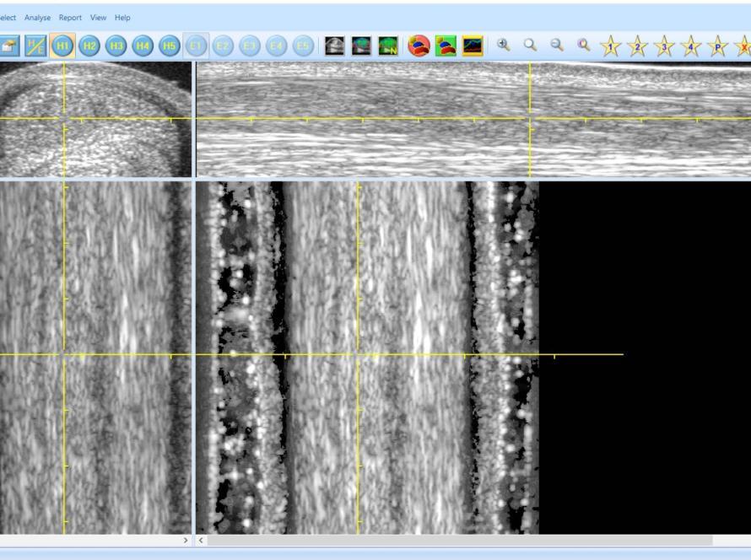Viewport: 751px width, 560px height.
Task: Open the Report menu
Action: 70,18
